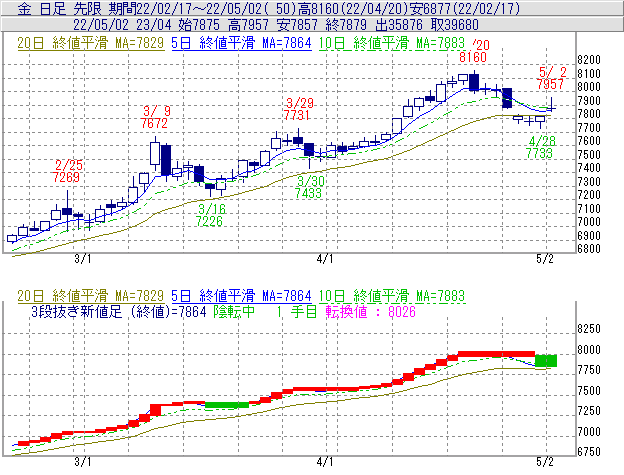Image resolution: width=624 pixels, height=475 pixels.
Task: Click the 5日 終値平滑 legend in lower chart
Action: click(241, 296)
